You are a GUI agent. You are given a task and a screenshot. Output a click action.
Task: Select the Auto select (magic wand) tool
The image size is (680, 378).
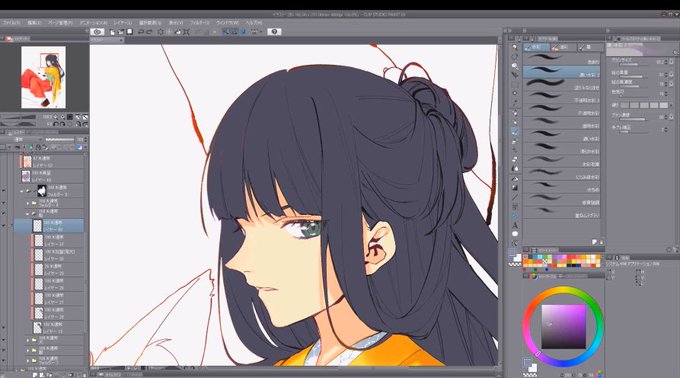(515, 94)
